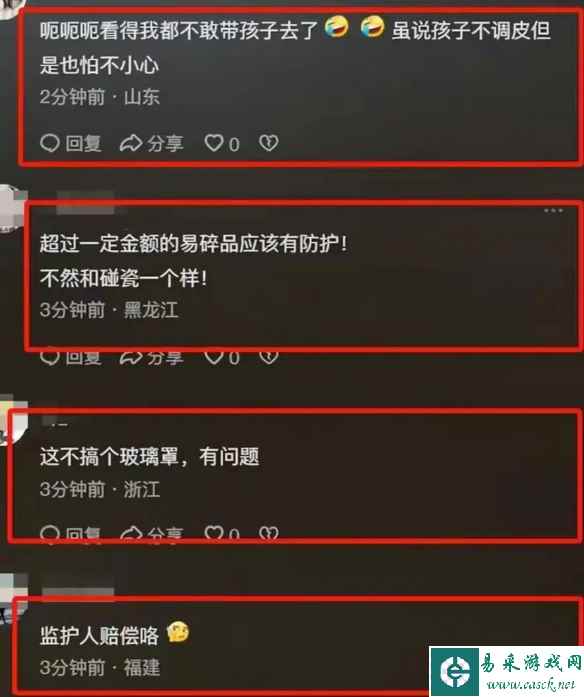Like the 黑龙江 comment
Screen dimensions: 584x697
point(221,357)
